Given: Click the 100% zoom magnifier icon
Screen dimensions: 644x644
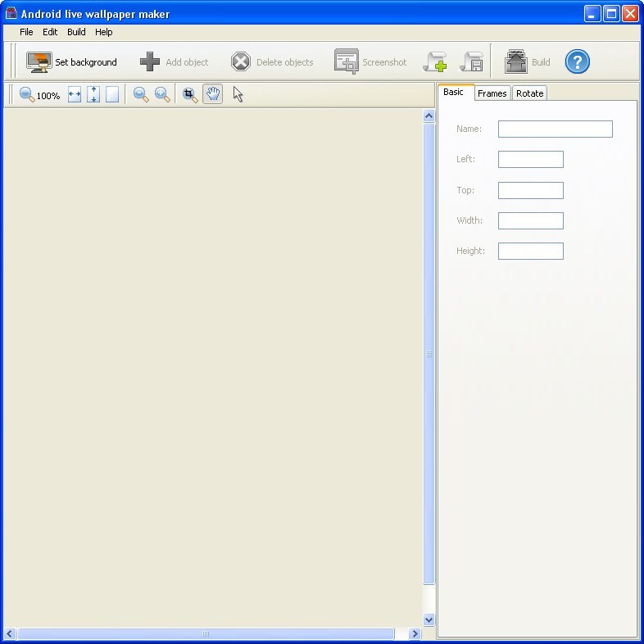Looking at the screenshot, I should (x=27, y=95).
